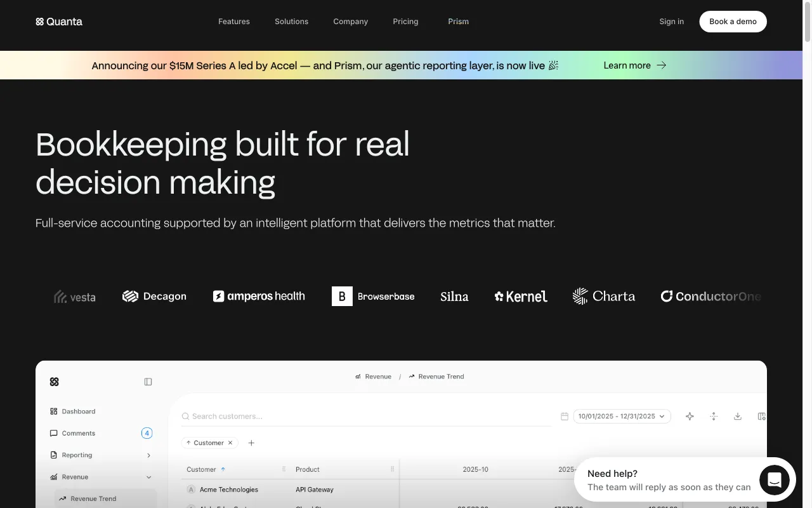The height and width of the screenshot is (508, 812).
Task: Click the download icon in the toolbar
Action: pos(738,417)
